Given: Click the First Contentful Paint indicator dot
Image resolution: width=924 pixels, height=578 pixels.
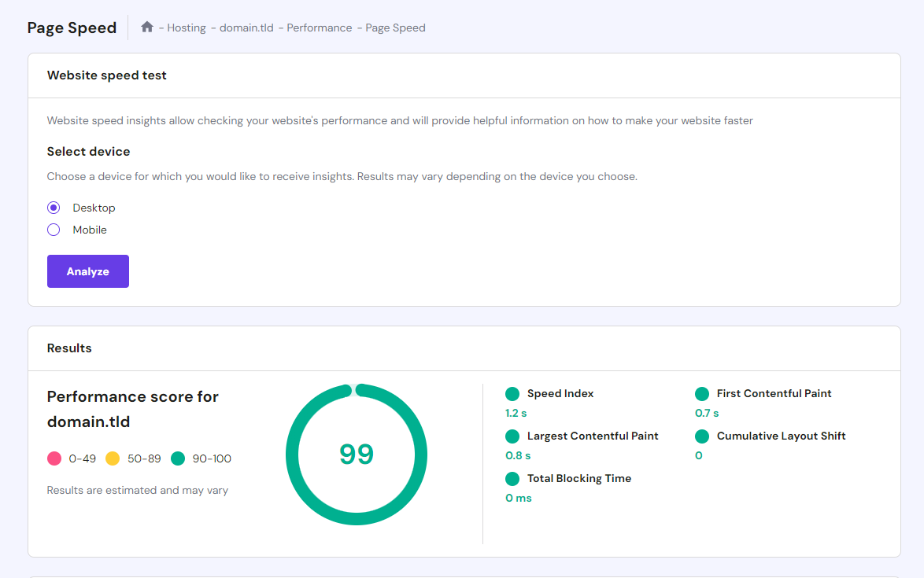Looking at the screenshot, I should coord(701,393).
